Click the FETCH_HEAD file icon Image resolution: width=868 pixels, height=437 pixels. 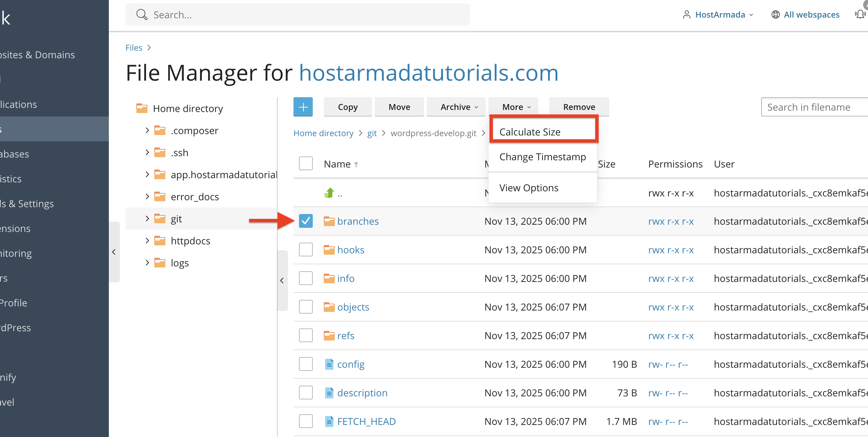click(329, 421)
